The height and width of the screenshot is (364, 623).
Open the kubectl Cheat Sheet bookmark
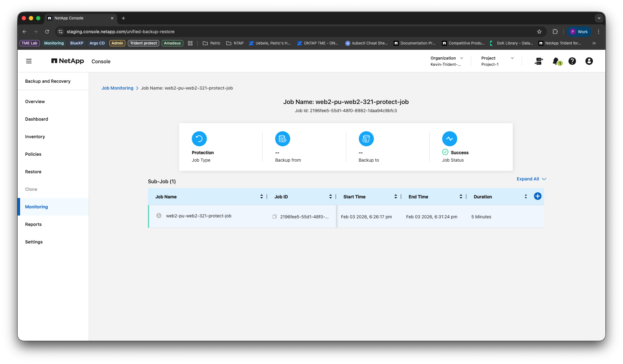pyautogui.click(x=367, y=43)
